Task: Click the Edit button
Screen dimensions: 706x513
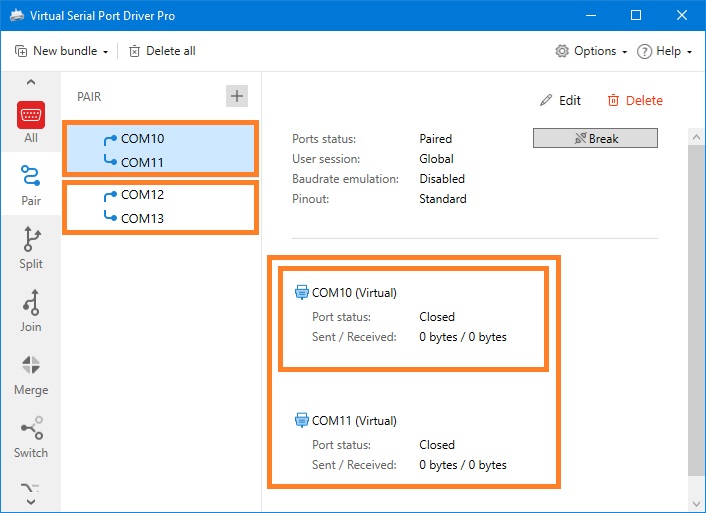Action: pos(561,100)
